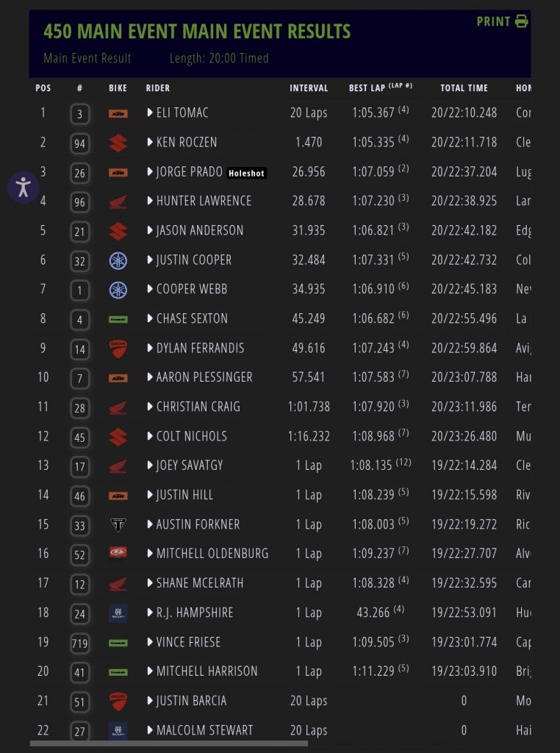Open the Aaron Plessinger rider link
This screenshot has width=560, height=753.
pos(204,377)
